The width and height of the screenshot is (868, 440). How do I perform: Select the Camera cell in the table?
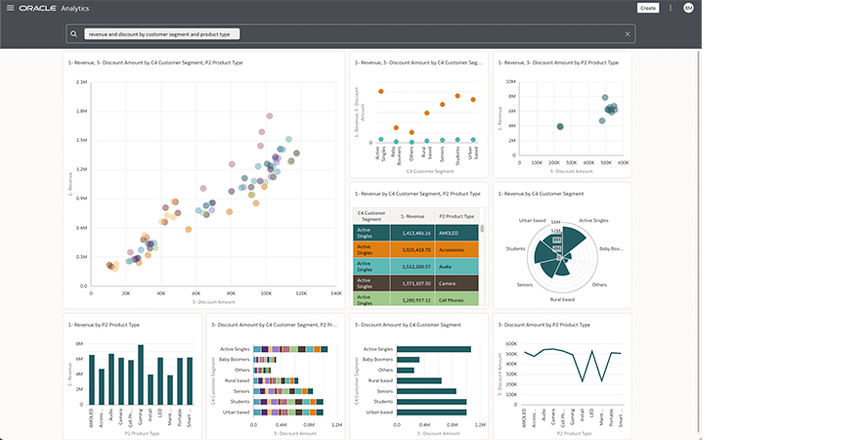tap(456, 283)
